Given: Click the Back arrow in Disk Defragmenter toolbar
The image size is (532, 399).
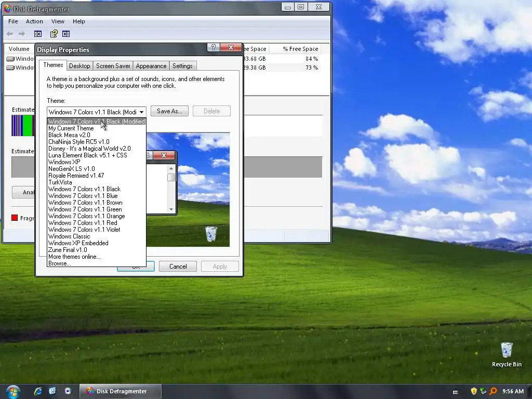Looking at the screenshot, I should coord(10,34).
